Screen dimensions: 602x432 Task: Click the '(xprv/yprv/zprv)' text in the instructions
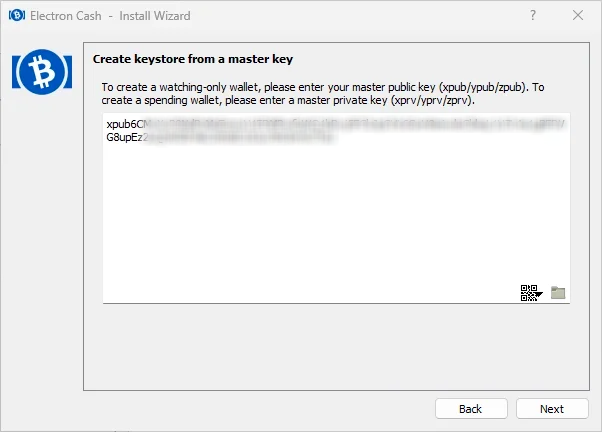pos(433,101)
